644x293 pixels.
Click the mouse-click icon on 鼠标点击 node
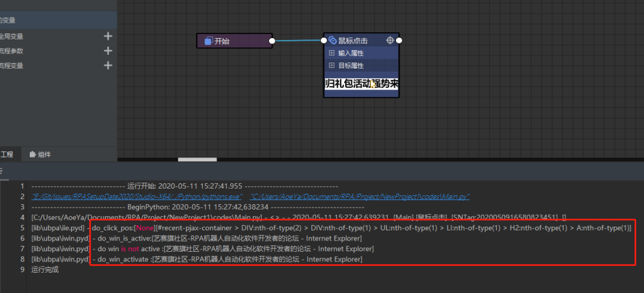[x=333, y=41]
